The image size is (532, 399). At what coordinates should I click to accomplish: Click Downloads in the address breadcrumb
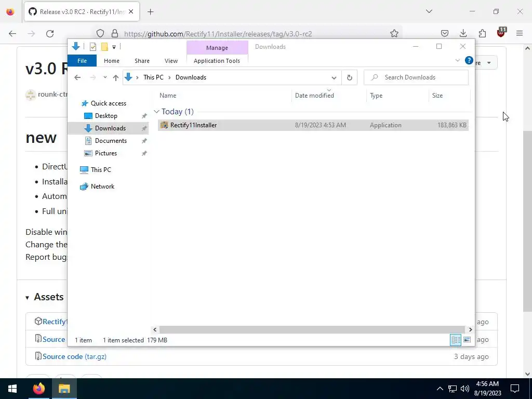191,77
